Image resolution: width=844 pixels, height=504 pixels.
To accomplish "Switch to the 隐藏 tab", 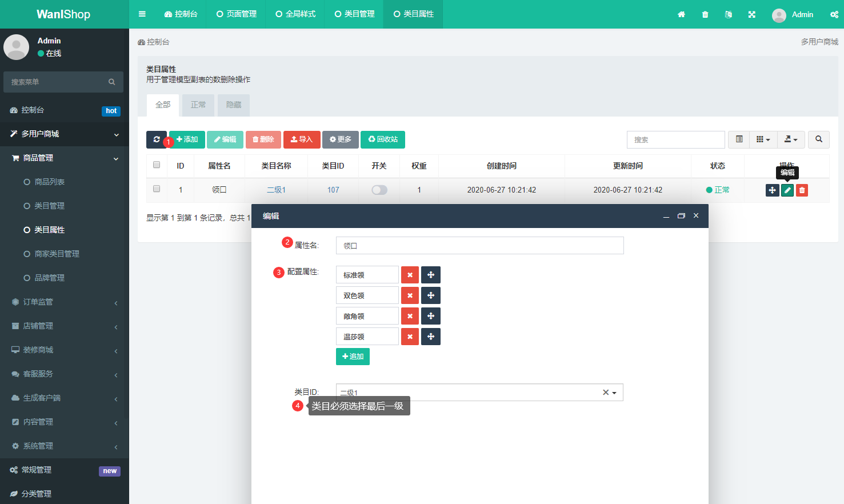I will coord(234,105).
